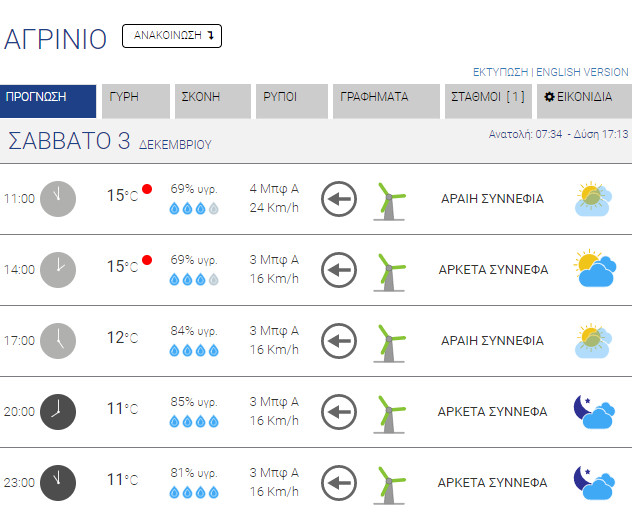Screen dimensions: 632x518
Task: Open the ΣΤΑΘΜΟΙ [1] tab
Action: 488,101
